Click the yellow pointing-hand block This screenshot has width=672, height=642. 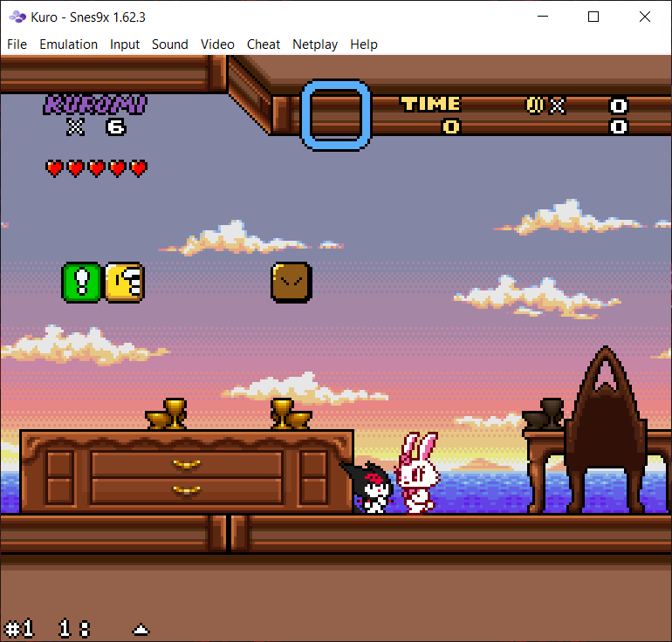[125, 283]
